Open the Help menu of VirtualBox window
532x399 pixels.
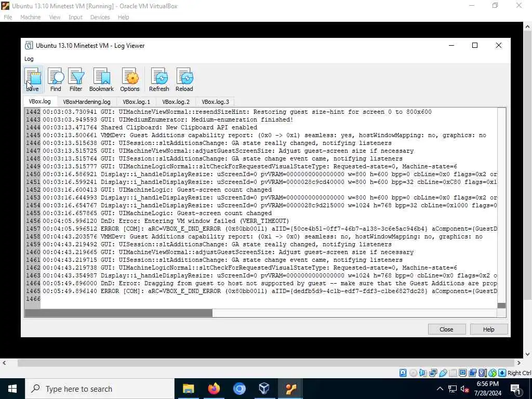(124, 17)
